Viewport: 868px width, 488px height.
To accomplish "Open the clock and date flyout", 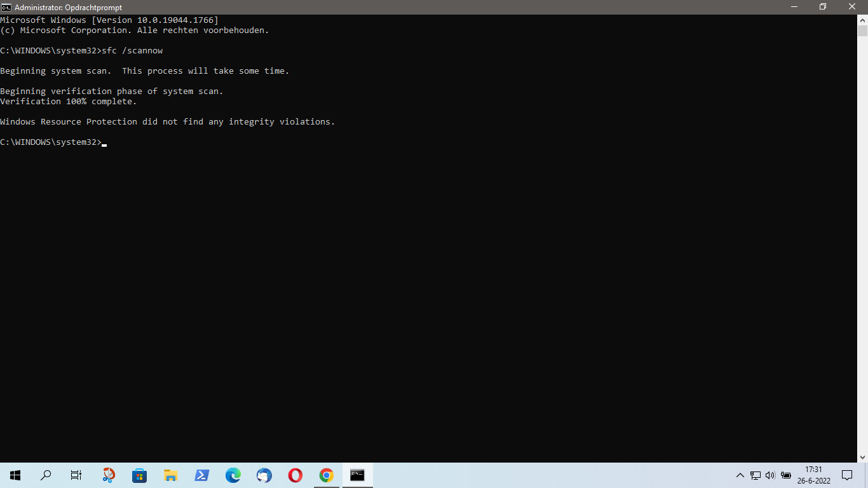I will pos(814,475).
